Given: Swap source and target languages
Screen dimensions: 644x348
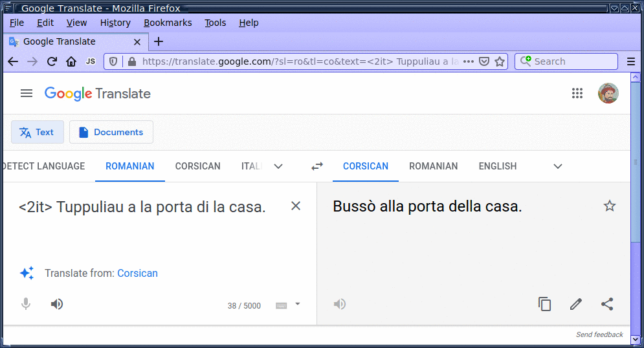Looking at the screenshot, I should (x=317, y=166).
